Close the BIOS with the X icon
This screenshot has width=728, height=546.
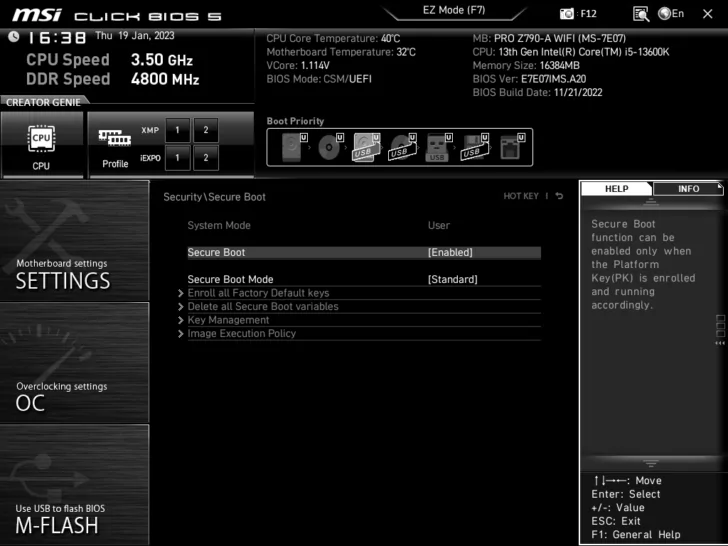pos(708,14)
